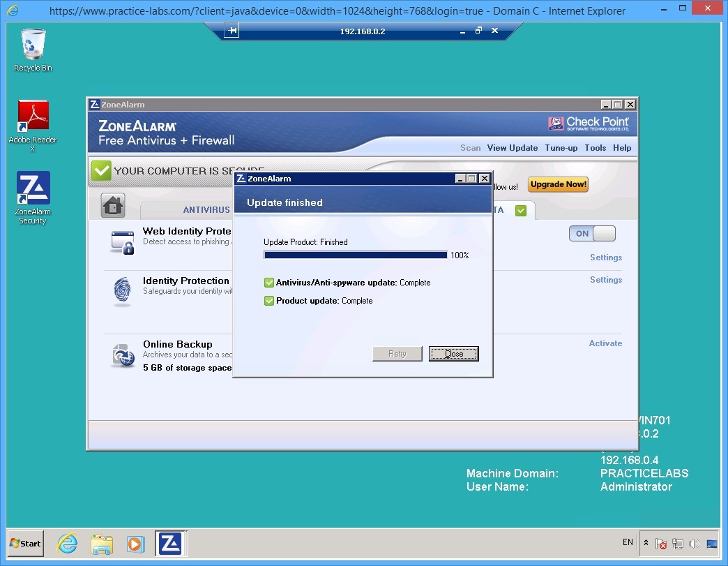
Task: Click the Antivirus/Anti-spyware update checkmark
Action: [x=269, y=282]
